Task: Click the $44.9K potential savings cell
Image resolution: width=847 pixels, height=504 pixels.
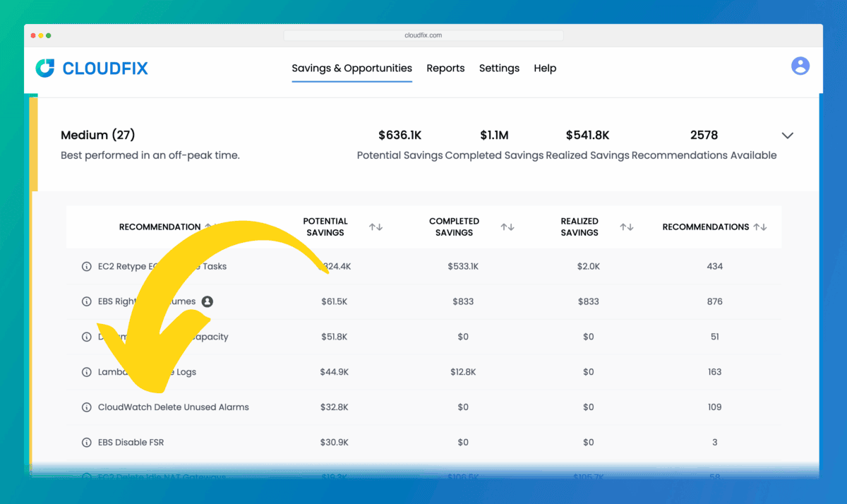Action: (x=334, y=372)
